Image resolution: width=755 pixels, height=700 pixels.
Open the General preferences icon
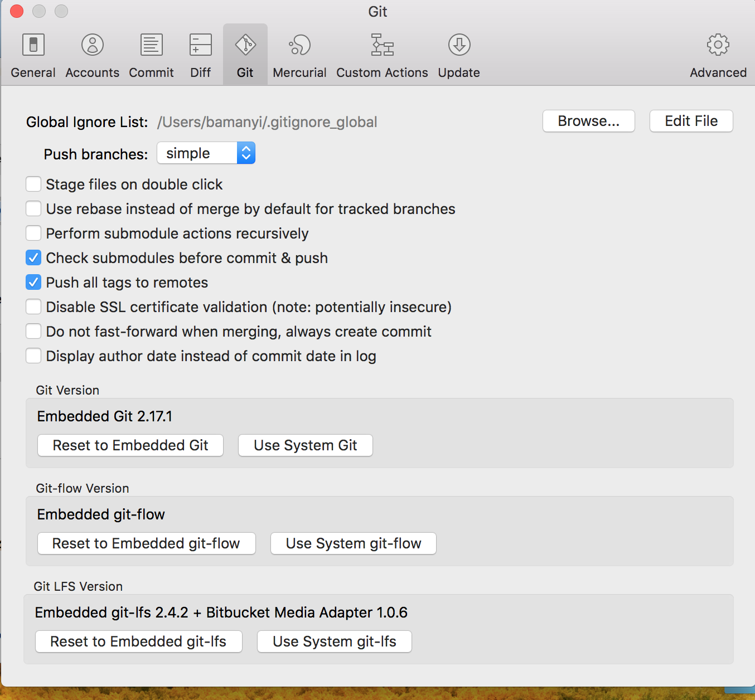click(33, 45)
